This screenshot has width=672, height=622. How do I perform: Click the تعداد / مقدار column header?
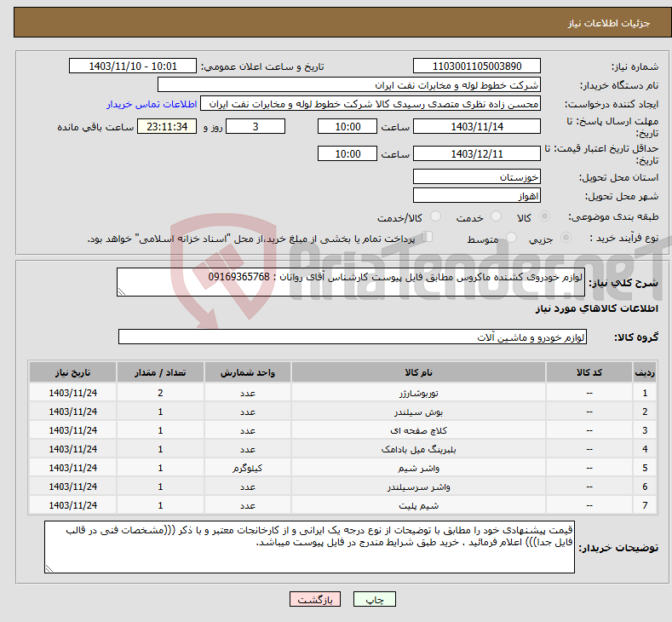click(x=160, y=372)
